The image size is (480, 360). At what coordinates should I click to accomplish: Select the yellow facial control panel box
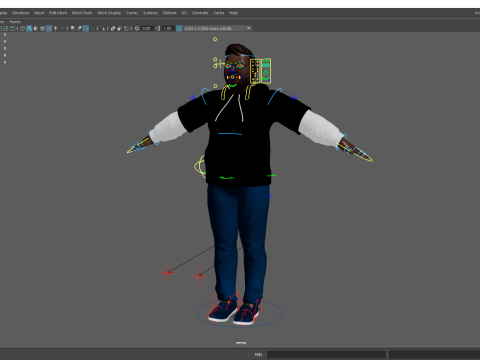pos(255,71)
